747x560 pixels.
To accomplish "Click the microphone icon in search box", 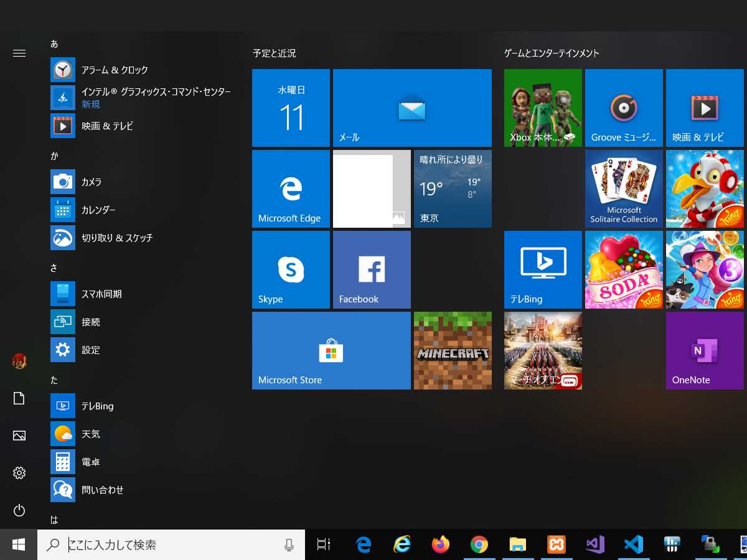I will [x=289, y=545].
